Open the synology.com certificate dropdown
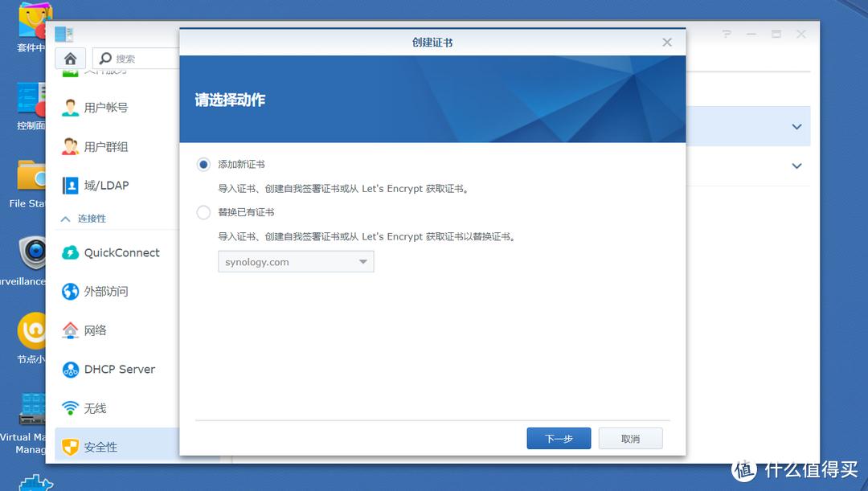Screen dimensions: 868x491 pyautogui.click(x=296, y=262)
